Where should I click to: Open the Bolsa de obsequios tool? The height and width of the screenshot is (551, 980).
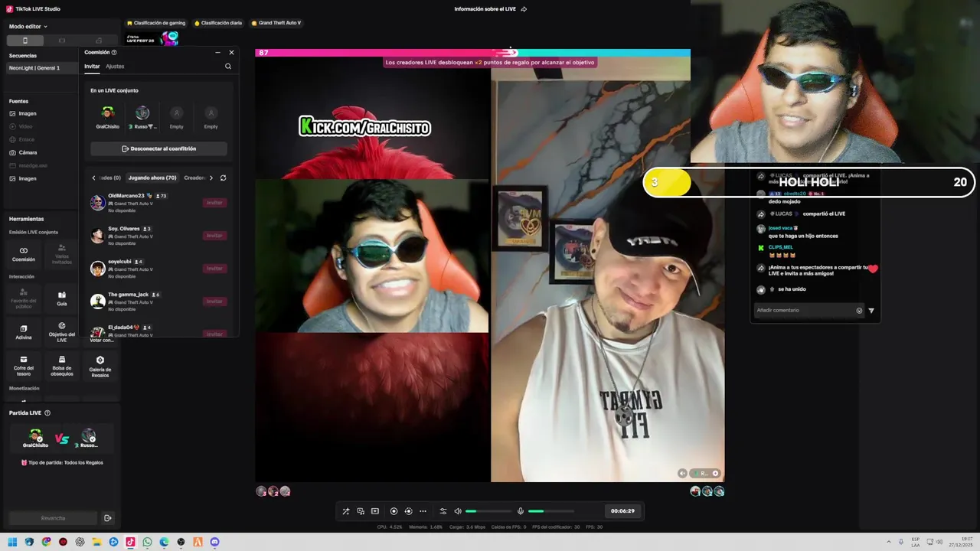click(62, 366)
